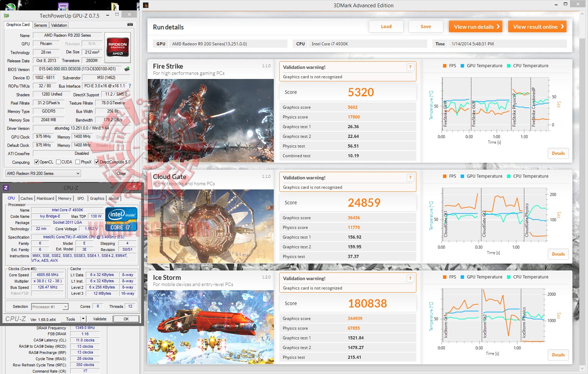Image resolution: width=588 pixels, height=374 pixels.
Task: Click the GPU-Z screenshot camera icon
Action: (x=130, y=25)
